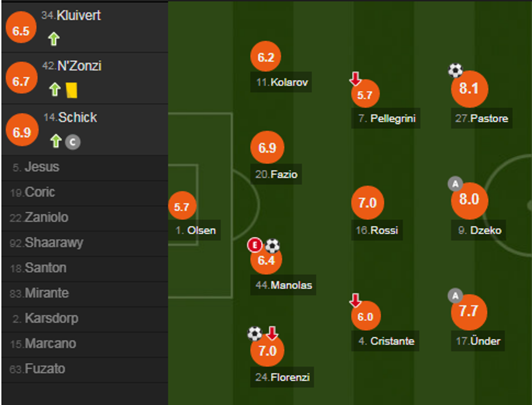Click Schick's 6.9 rating badge
Screen dimensions: 532x405
tap(22, 132)
